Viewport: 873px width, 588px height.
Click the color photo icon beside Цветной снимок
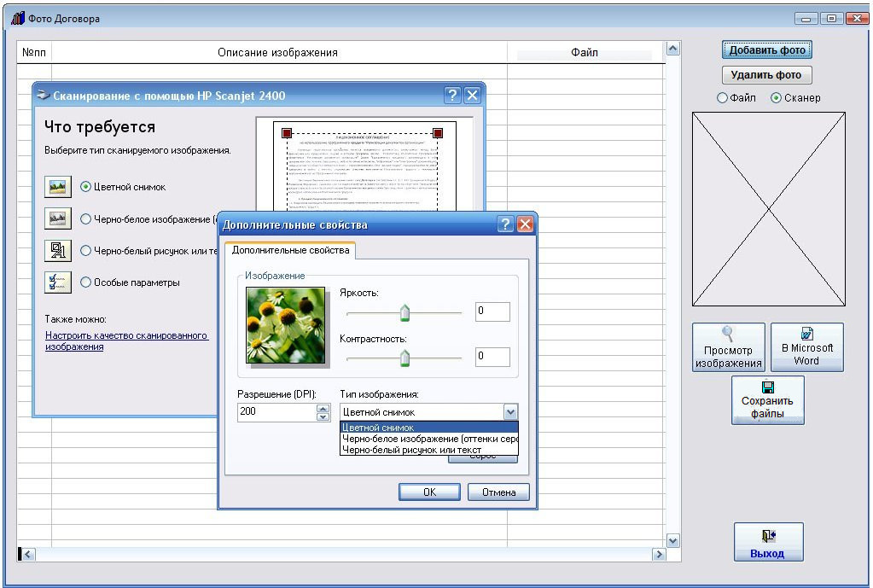coord(58,187)
